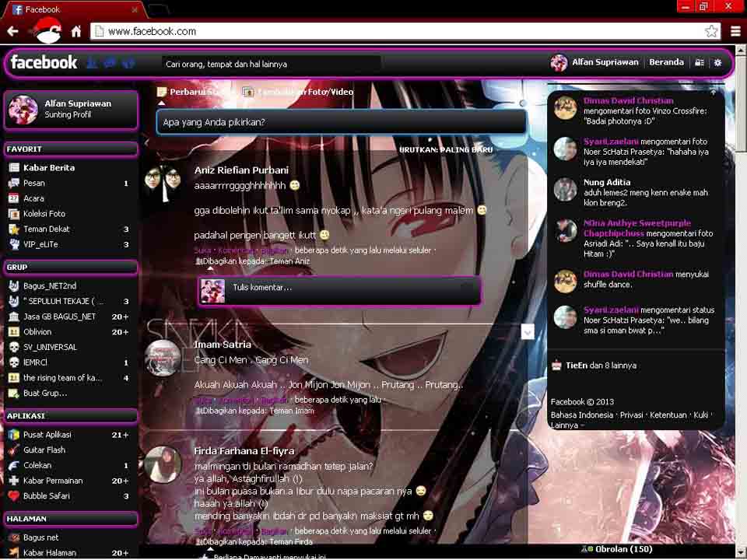Screen dimensions: 747x560
Task: Open Dimas David Christian shuffle dance story
Action: 636,279
